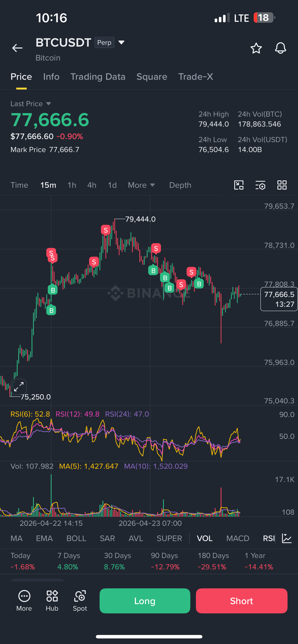Disable the RSI sub-indicator
298x644 pixels.
(x=269, y=538)
